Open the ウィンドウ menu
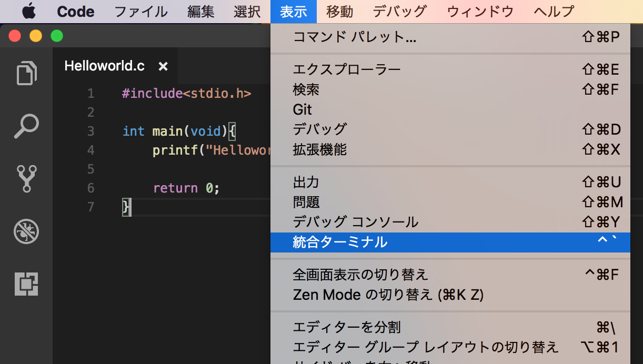Viewport: 643px width, 364px height. 480,12
